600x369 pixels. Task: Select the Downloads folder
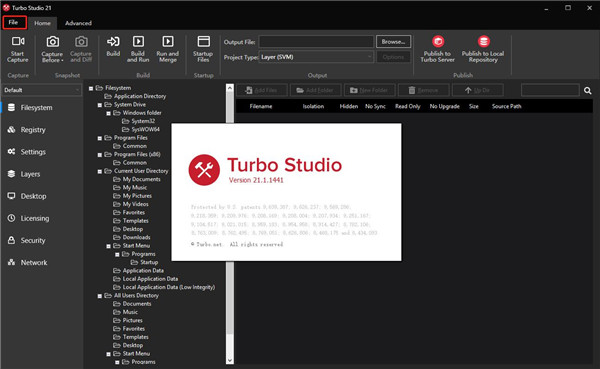pyautogui.click(x=131, y=237)
